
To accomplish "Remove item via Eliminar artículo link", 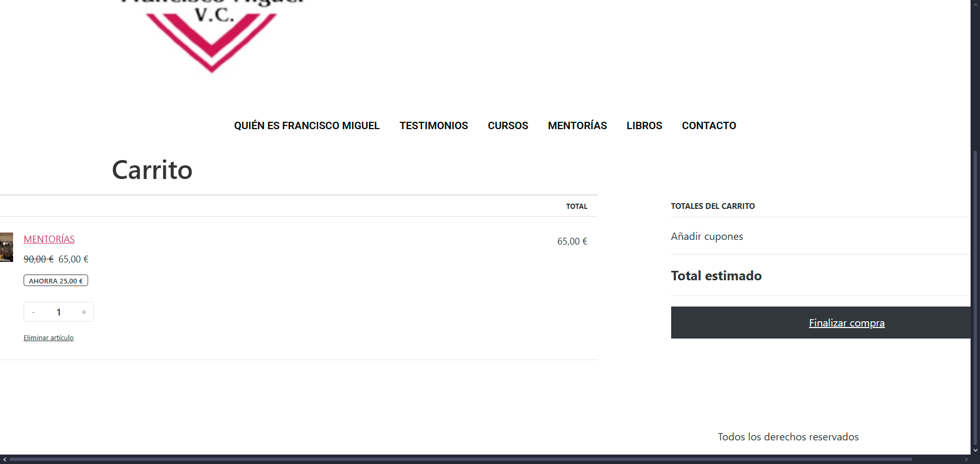I will [48, 338].
